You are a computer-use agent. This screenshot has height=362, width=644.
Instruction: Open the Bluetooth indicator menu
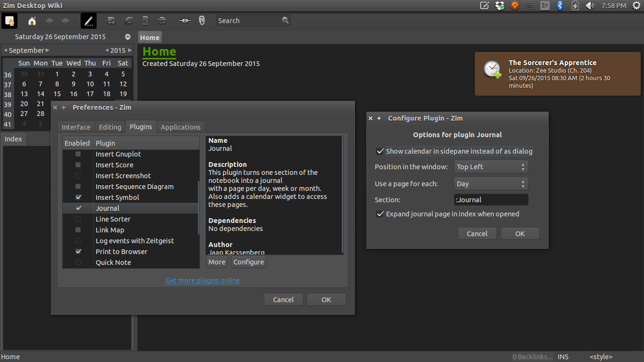[x=560, y=6]
